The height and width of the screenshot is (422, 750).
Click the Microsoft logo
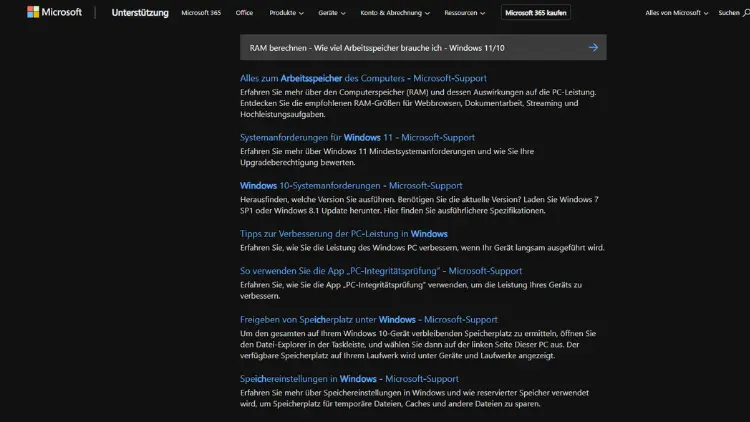(55, 12)
